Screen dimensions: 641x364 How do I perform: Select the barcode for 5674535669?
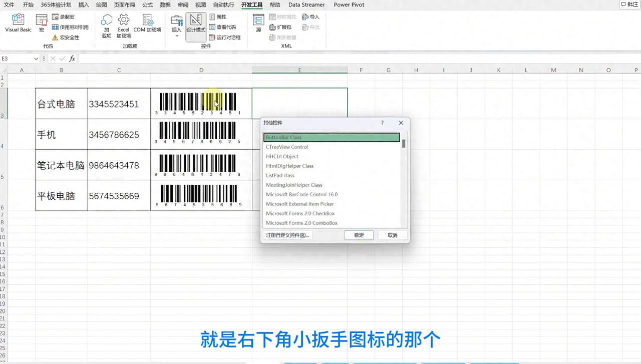pos(199,196)
